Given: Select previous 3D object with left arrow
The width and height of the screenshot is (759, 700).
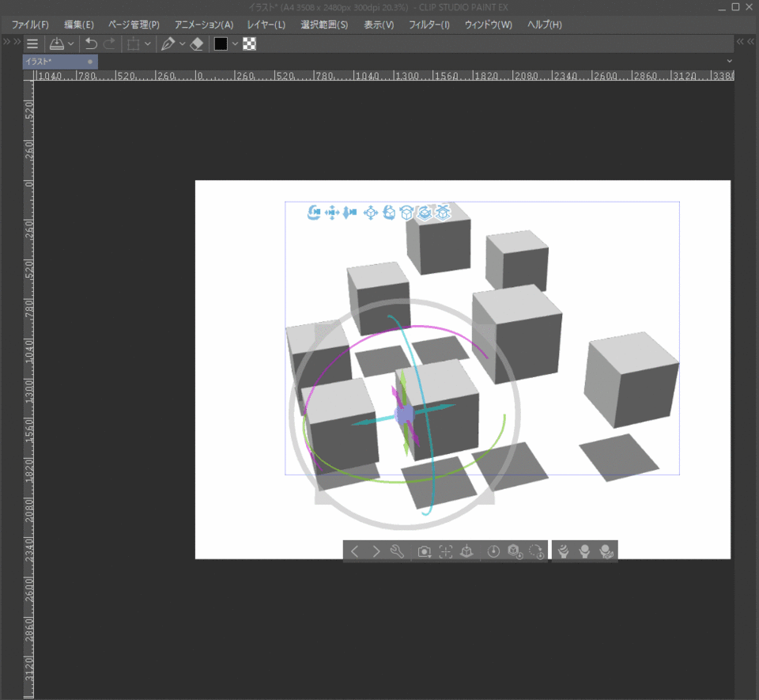Looking at the screenshot, I should click(x=354, y=551).
